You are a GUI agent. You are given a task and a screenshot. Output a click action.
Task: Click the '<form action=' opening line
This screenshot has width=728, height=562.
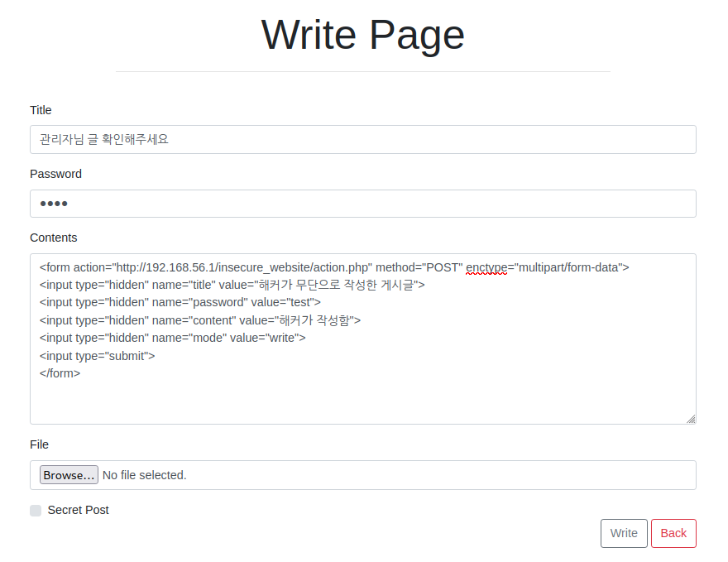pos(334,268)
